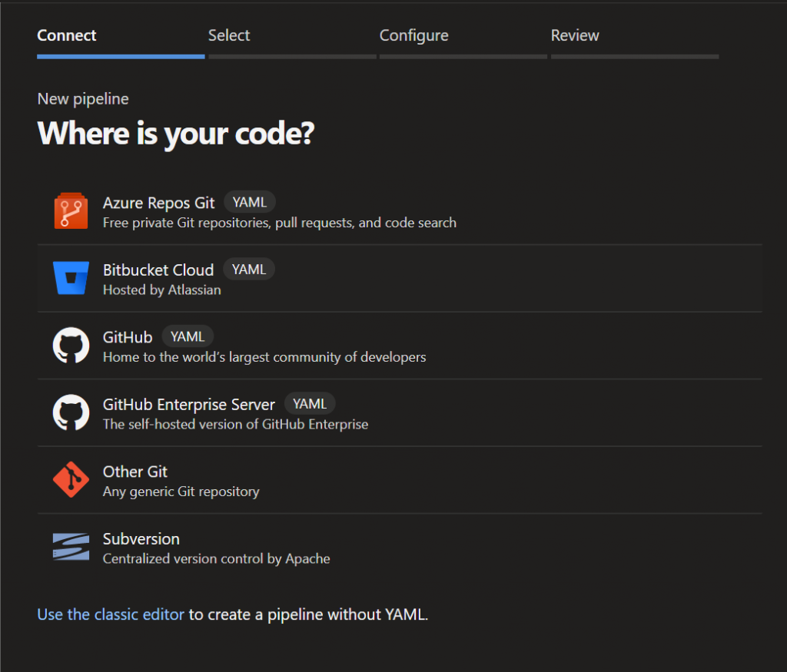Jump to the Review step tab
The width and height of the screenshot is (787, 672).
click(x=635, y=42)
